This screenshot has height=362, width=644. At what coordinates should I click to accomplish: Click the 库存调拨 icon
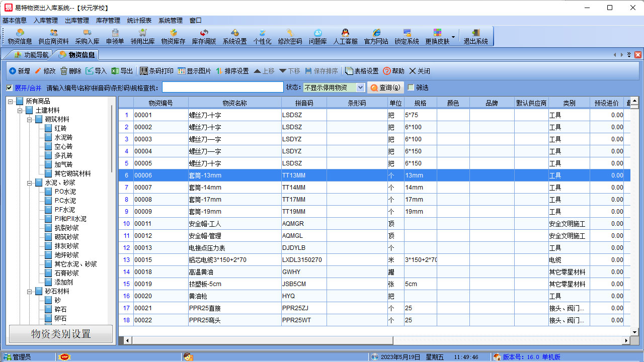(x=204, y=36)
